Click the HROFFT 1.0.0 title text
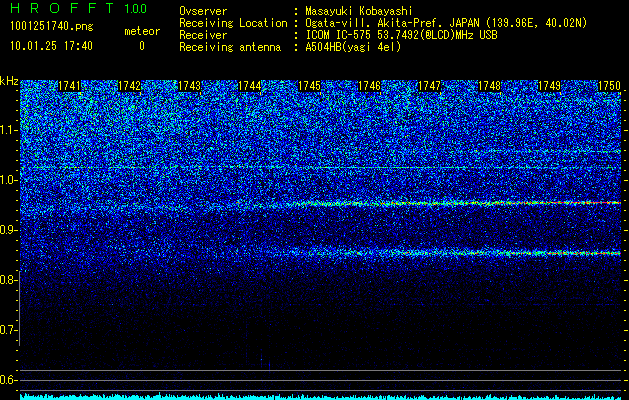This screenshot has width=629, height=400. point(79,8)
